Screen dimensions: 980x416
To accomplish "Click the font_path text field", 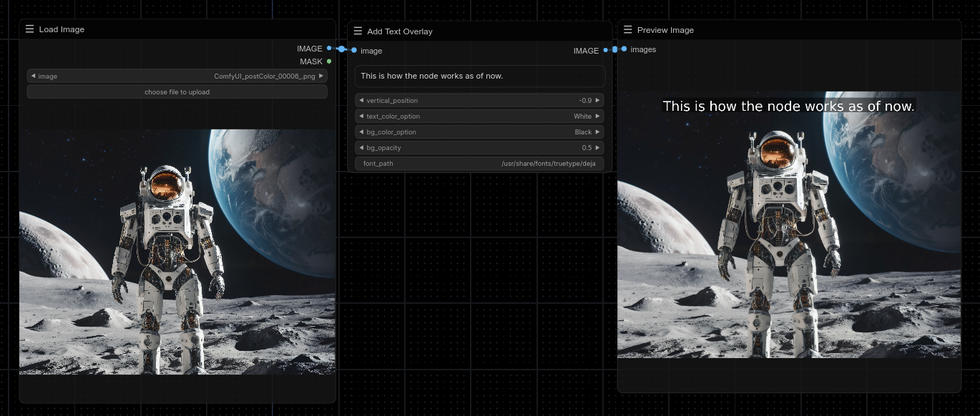I will [480, 164].
